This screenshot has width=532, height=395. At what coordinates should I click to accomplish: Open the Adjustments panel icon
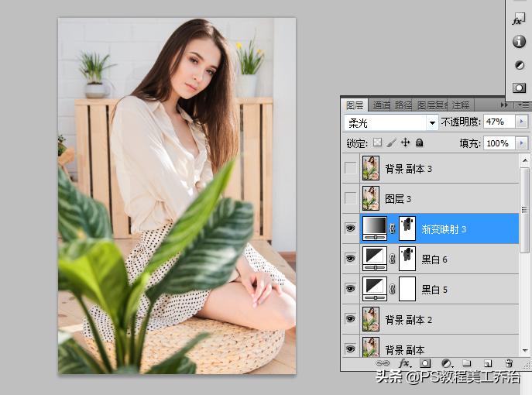(519, 65)
